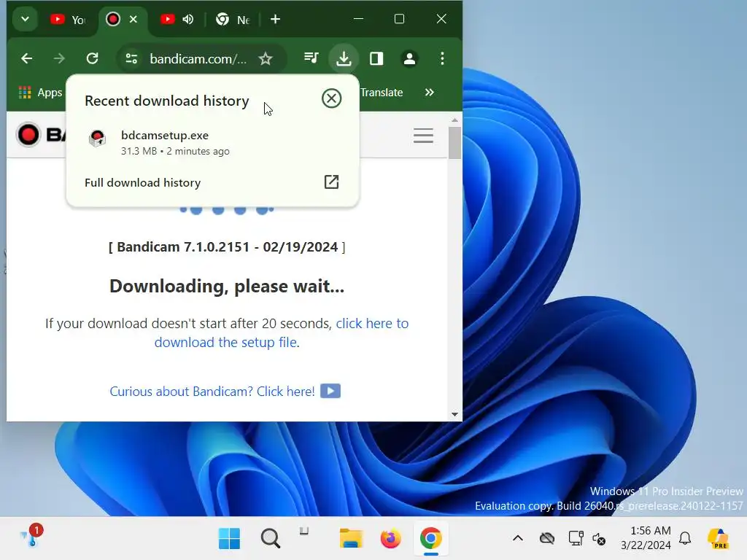Open the network status tray icon
Screen dimensions: 747x560
[576, 539]
